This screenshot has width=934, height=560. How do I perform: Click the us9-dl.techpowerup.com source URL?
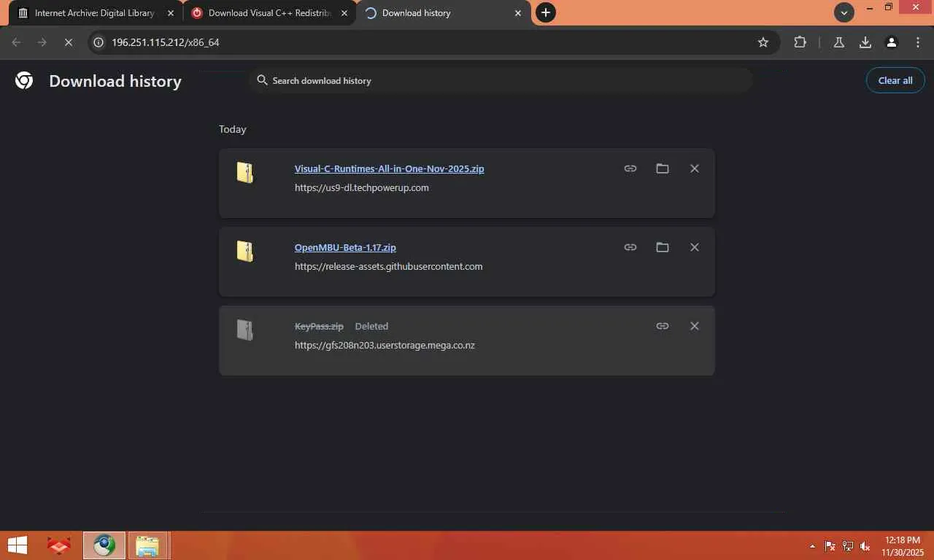(x=362, y=187)
